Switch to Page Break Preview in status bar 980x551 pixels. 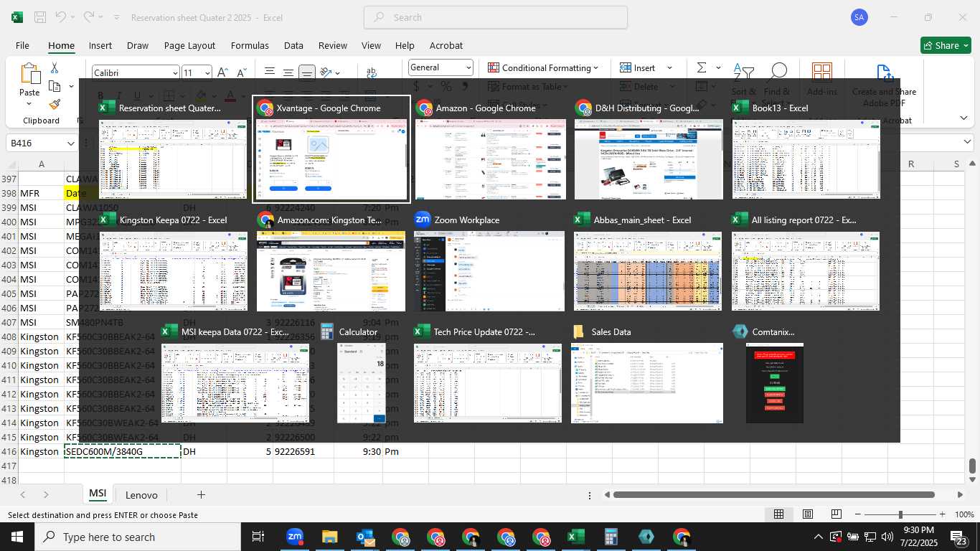click(837, 514)
